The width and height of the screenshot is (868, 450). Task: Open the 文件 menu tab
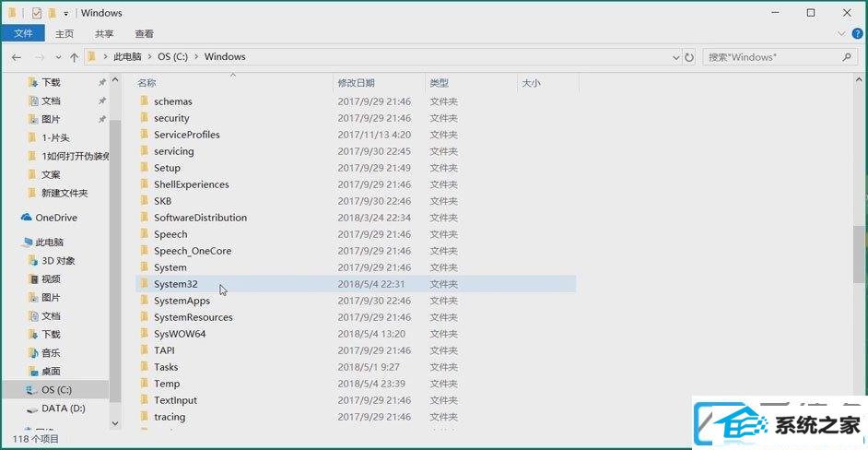(23, 34)
